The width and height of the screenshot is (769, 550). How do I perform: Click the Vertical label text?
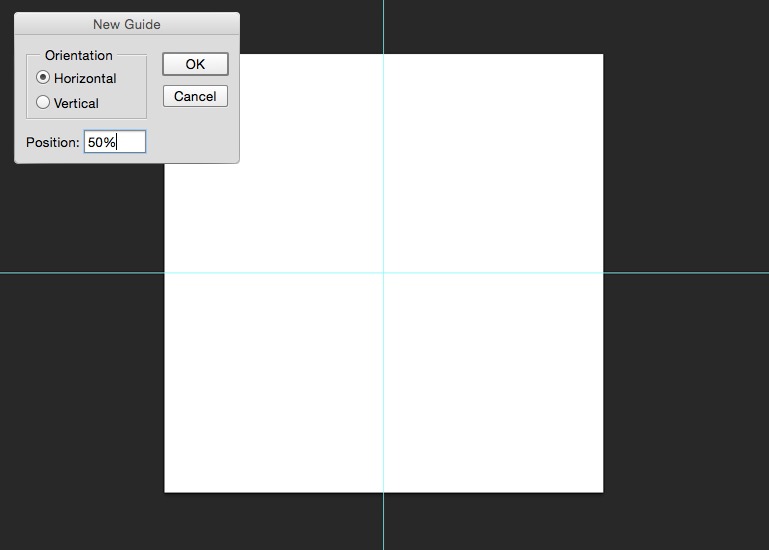tap(76, 103)
